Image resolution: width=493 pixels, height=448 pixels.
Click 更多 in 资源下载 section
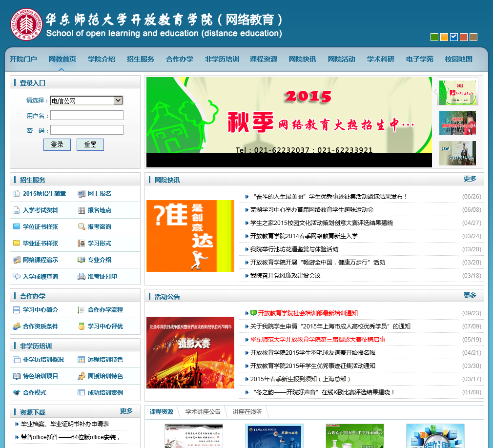(126, 411)
